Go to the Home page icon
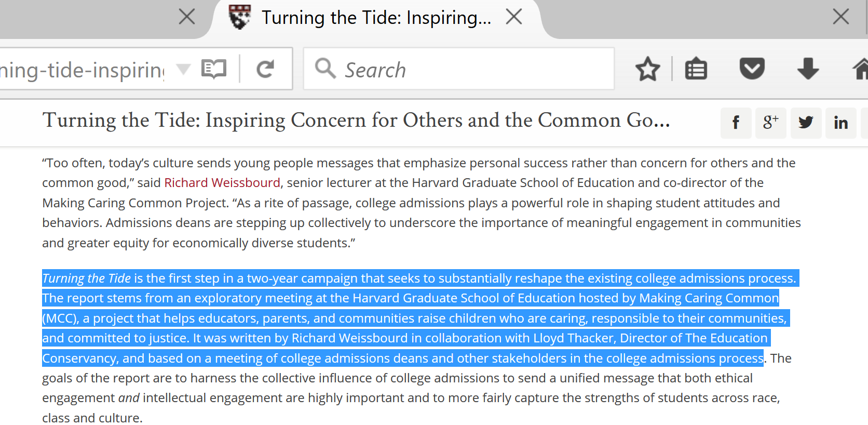Screen dimensions: 868x425 point(861,69)
